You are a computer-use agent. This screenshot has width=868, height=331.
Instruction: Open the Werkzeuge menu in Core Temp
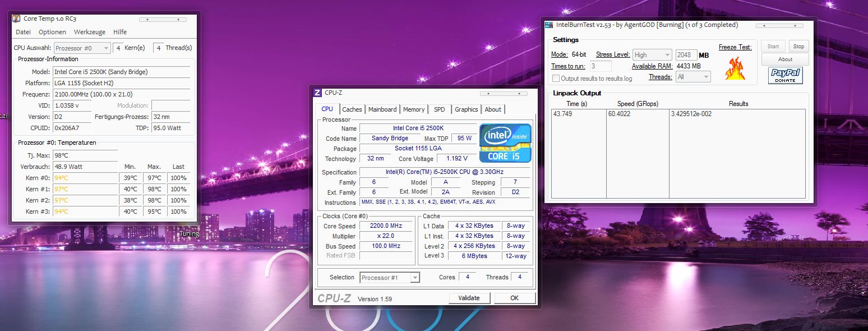tap(89, 32)
